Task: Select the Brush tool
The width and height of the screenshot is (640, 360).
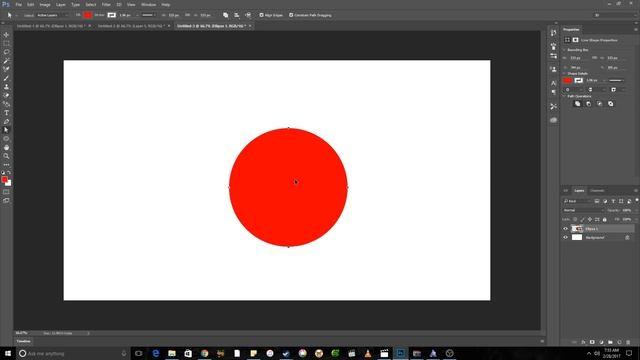Action: (x=6, y=78)
